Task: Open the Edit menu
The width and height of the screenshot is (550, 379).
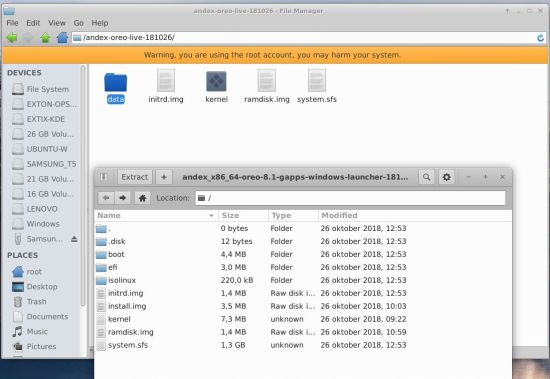Action: point(33,23)
